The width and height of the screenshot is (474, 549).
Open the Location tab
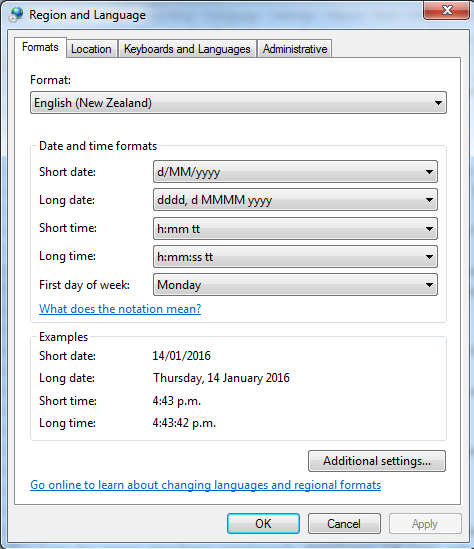(91, 49)
